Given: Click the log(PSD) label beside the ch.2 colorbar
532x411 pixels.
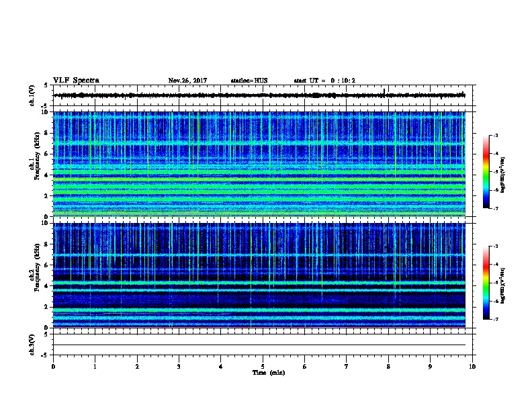Looking at the screenshot, I should [503, 286].
